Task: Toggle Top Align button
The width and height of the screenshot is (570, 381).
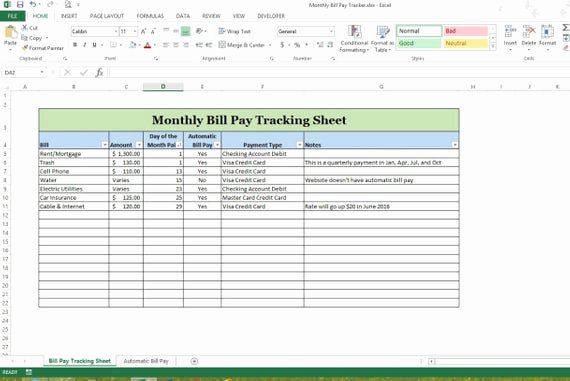Action: tap(166, 31)
